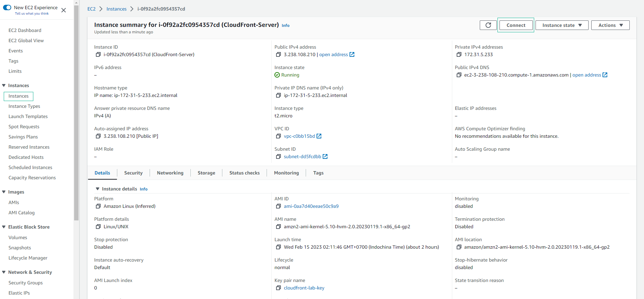Open external link icon after Public IPv4 DNS
This screenshot has width=644, height=299.
[x=605, y=75]
